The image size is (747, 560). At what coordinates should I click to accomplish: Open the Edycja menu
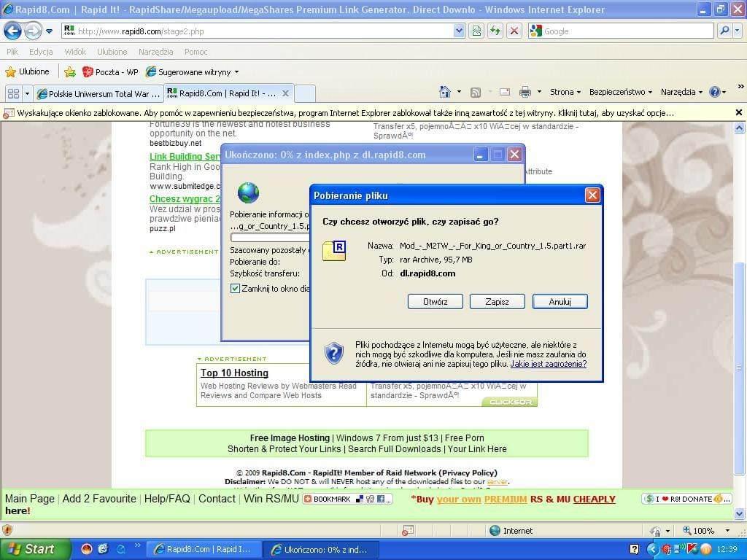pyautogui.click(x=41, y=52)
